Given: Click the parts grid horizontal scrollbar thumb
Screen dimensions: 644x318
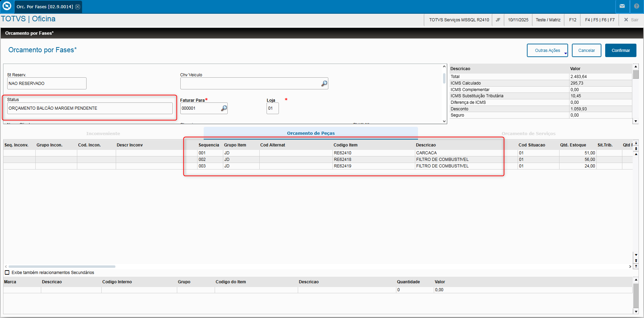Looking at the screenshot, I should click(x=62, y=266).
